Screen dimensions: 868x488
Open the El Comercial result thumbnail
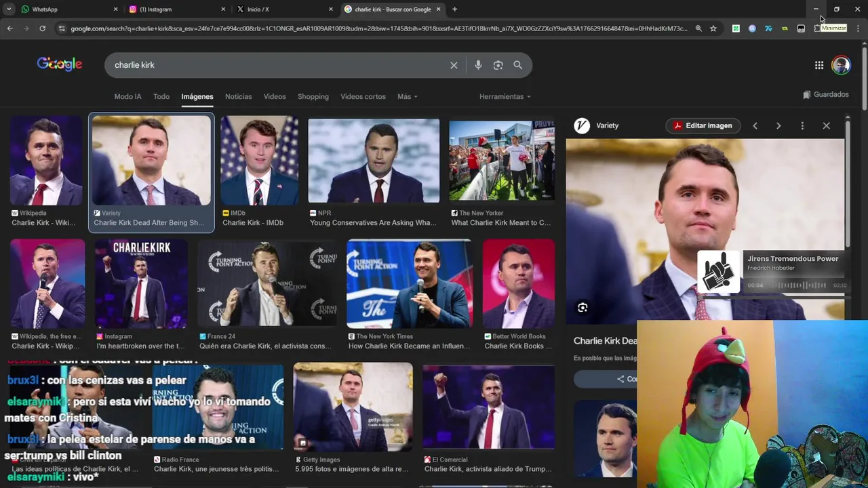(488, 407)
